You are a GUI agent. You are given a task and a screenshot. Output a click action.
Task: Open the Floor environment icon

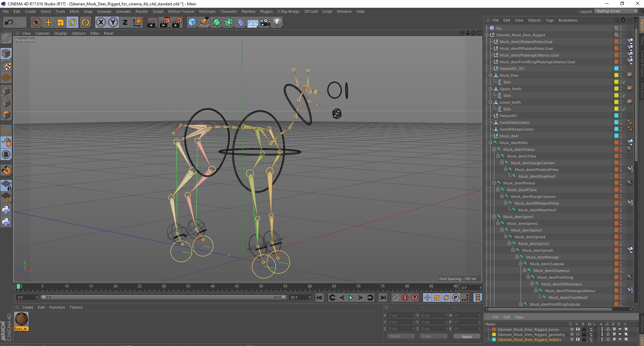[253, 22]
